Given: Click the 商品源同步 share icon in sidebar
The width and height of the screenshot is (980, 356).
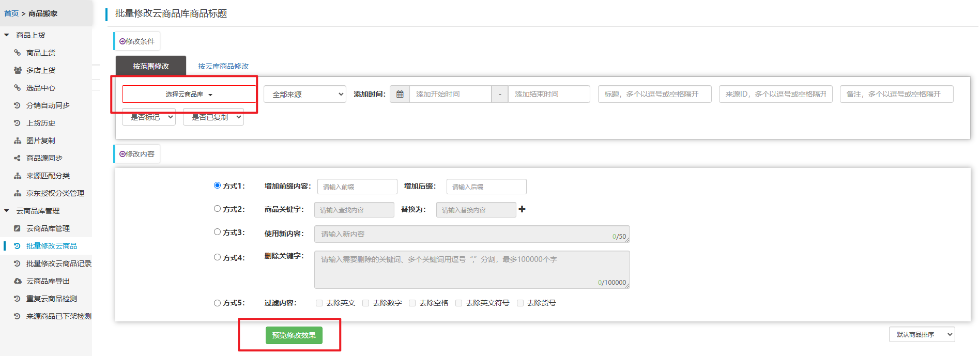Looking at the screenshot, I should point(18,158).
